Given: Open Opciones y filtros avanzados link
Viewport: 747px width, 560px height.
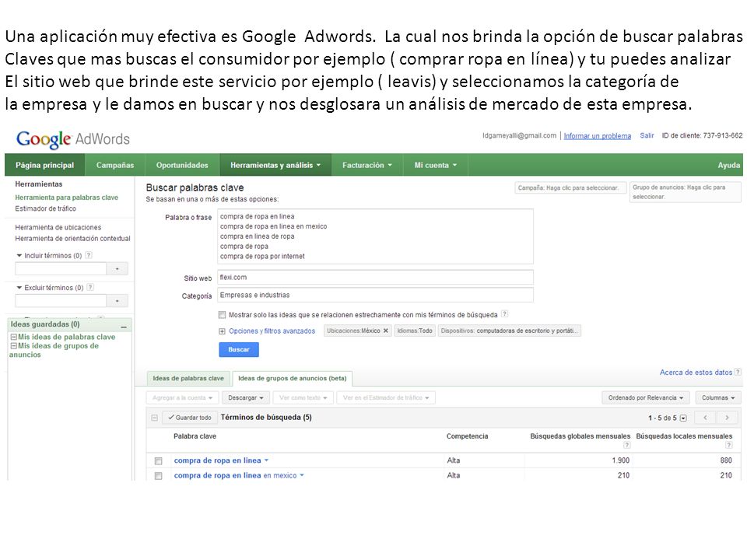Looking at the screenshot, I should pos(272,331).
